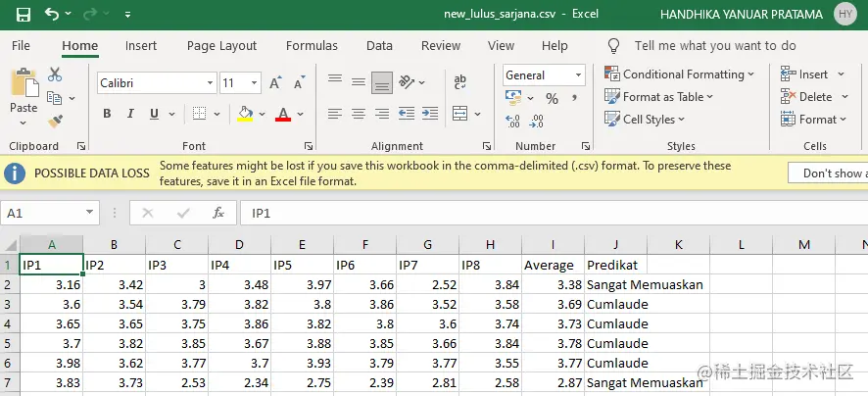Decrease decimal places

pyautogui.click(x=537, y=121)
